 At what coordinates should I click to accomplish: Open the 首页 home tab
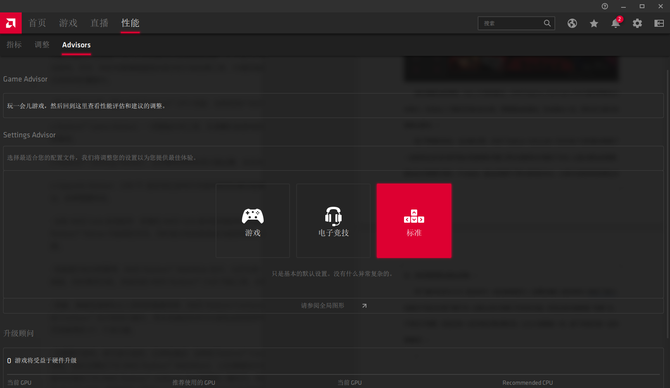click(37, 23)
